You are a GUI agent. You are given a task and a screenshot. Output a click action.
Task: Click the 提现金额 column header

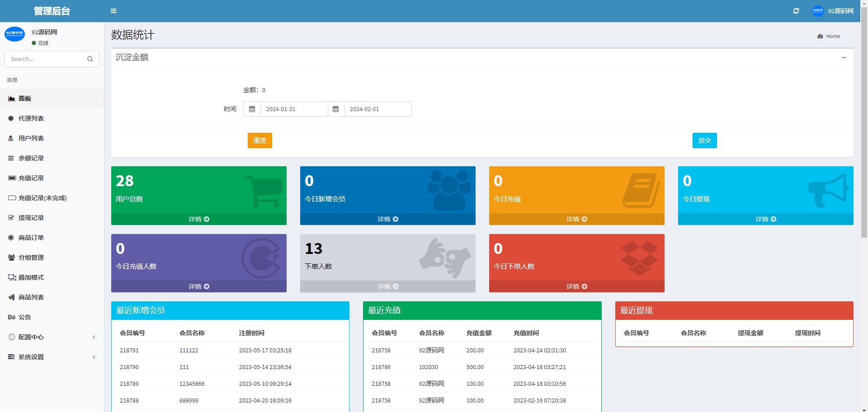[750, 333]
